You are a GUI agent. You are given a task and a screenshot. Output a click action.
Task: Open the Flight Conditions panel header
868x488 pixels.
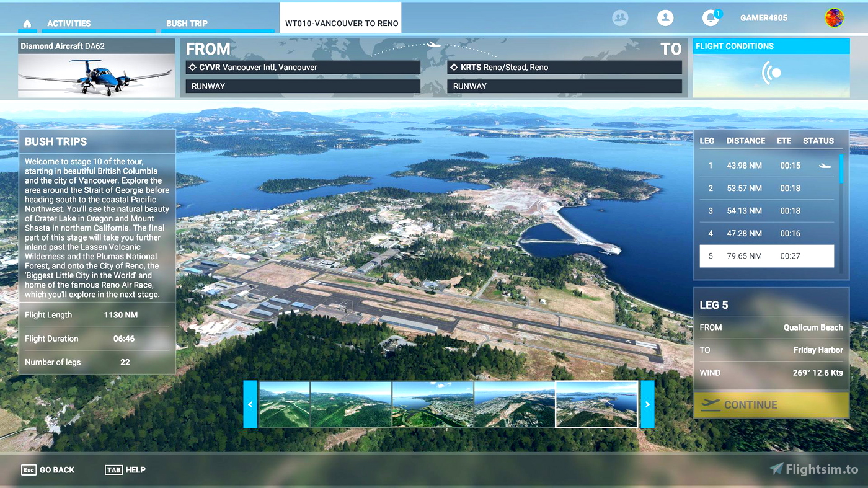click(771, 46)
